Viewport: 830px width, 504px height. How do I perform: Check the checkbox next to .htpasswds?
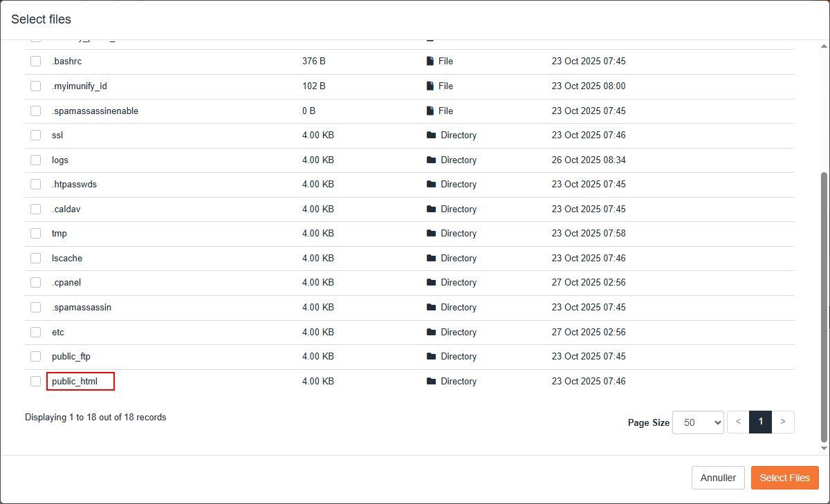point(35,184)
